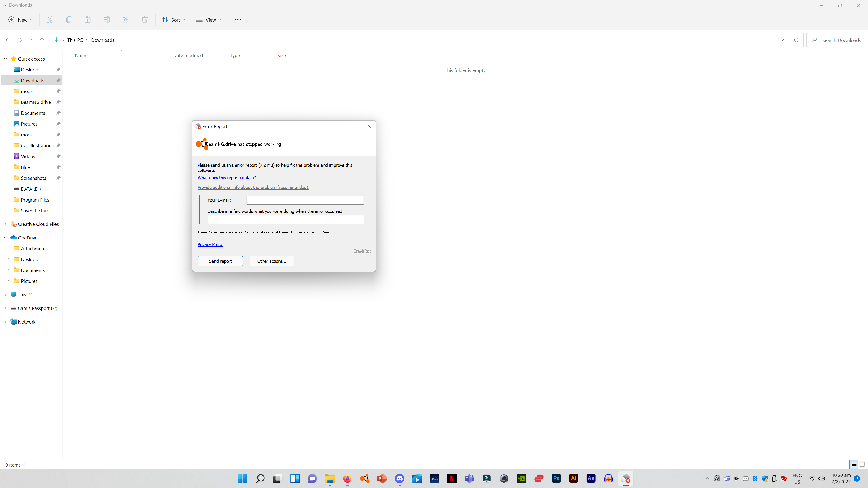Open the View menu

209,20
